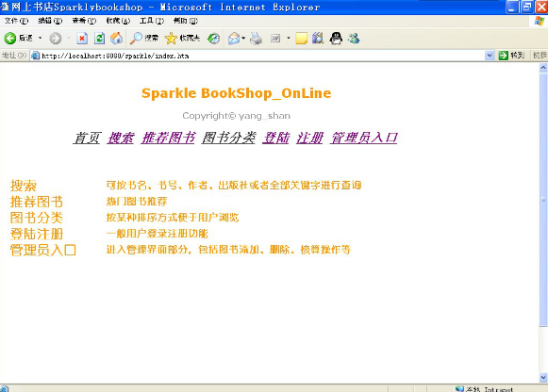This screenshot has height=392, width=548.
Task: Stop page loading with red X icon
Action: (x=82, y=38)
